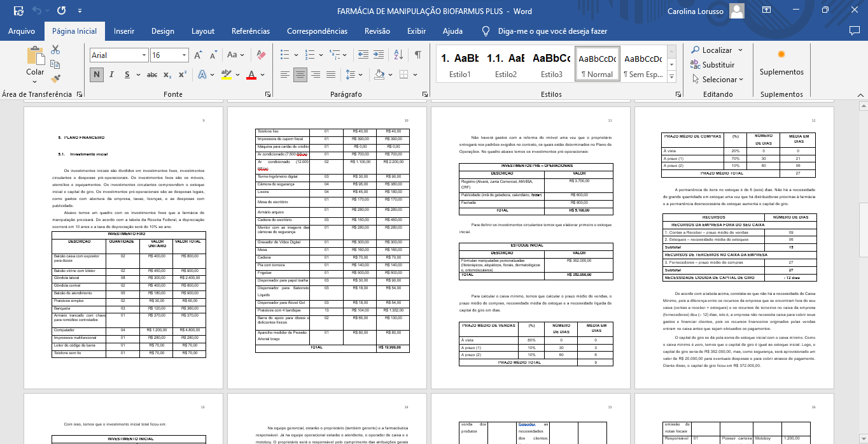Apply paragraph shading fill color
Image resolution: width=868 pixels, height=444 pixels.
379,75
